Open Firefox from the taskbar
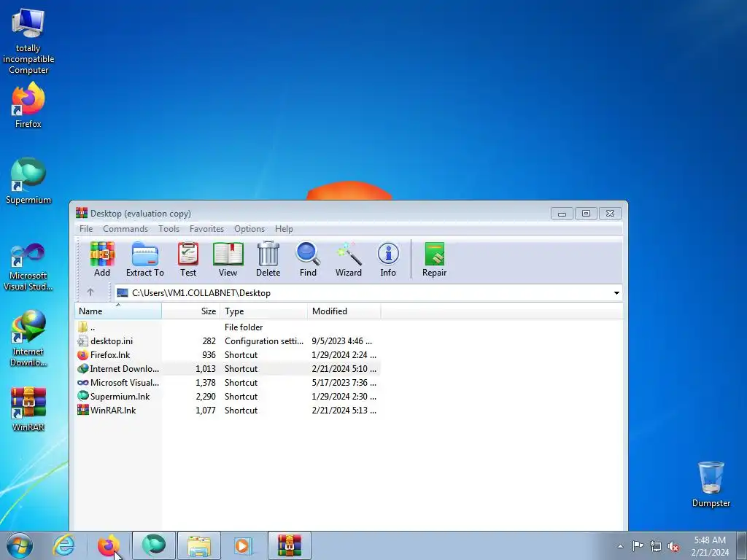This screenshot has width=747, height=560. 109,545
